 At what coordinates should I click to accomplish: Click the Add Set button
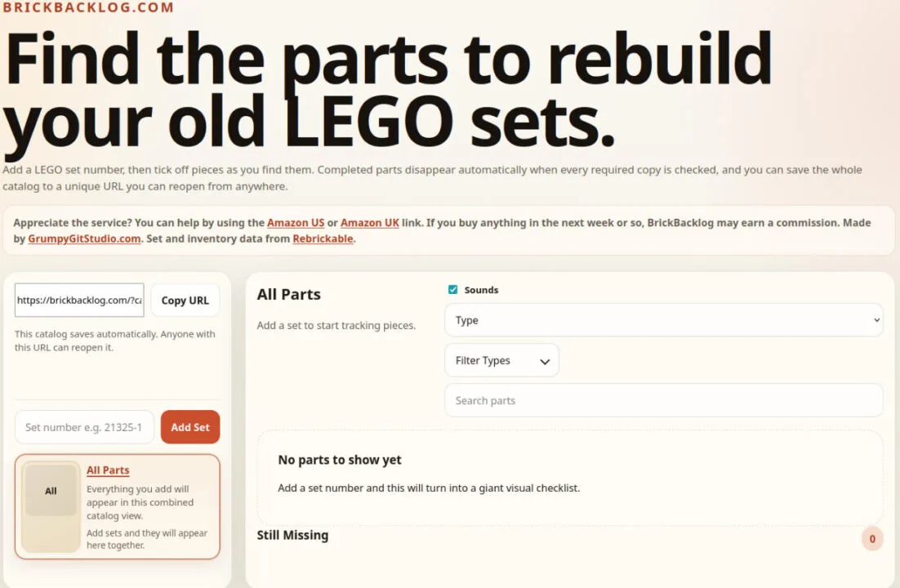pyautogui.click(x=190, y=427)
